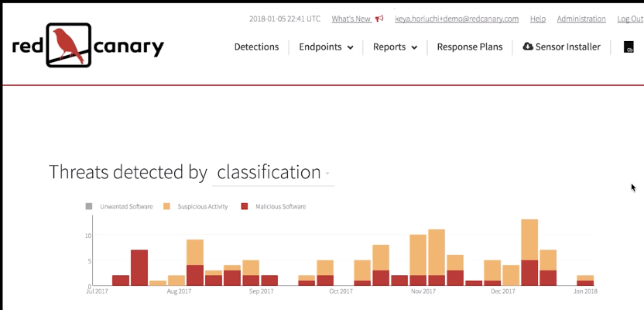Open the Help link

pyautogui.click(x=537, y=19)
